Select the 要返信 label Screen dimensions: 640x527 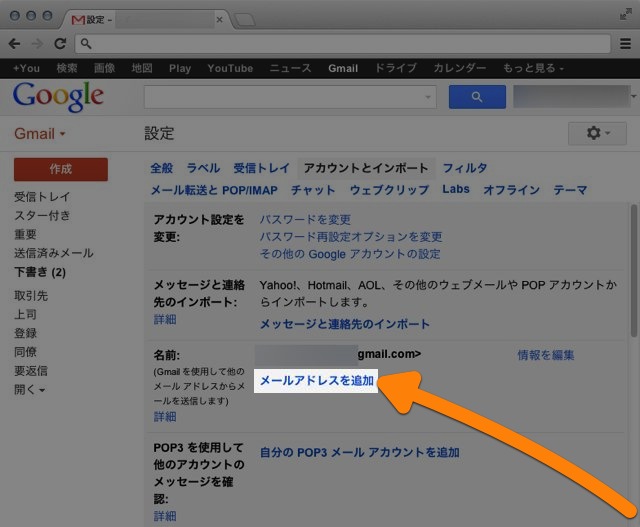(x=31, y=371)
